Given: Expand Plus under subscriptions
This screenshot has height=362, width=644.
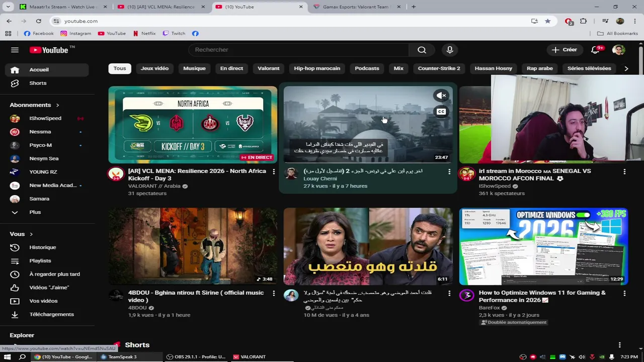Looking at the screenshot, I should (47, 212).
